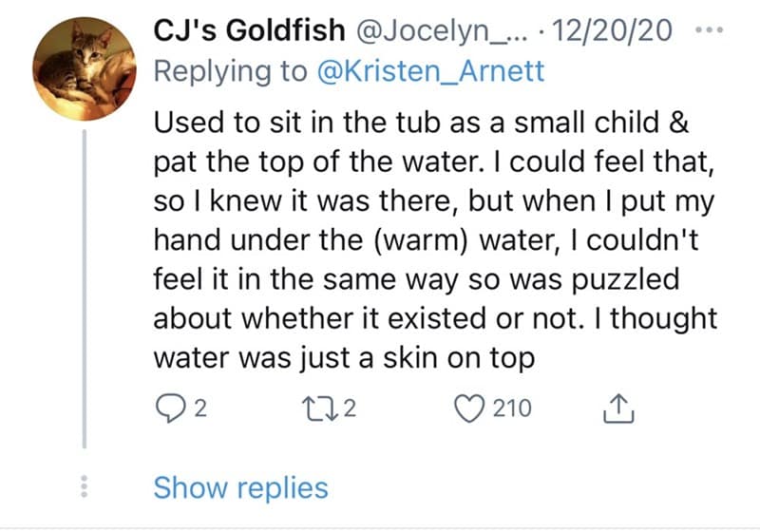Image resolution: width=760 pixels, height=532 pixels.
Task: Retweet this post using the retweet icon
Action: (319, 409)
